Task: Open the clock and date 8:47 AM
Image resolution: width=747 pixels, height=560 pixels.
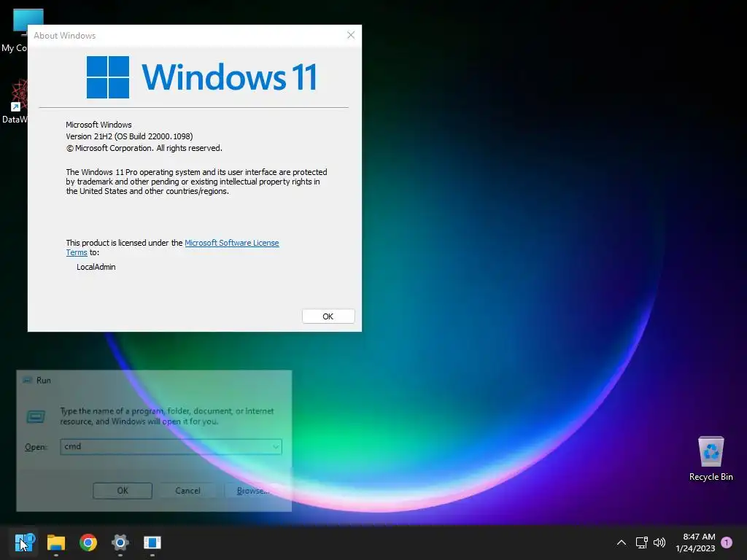Action: point(695,542)
